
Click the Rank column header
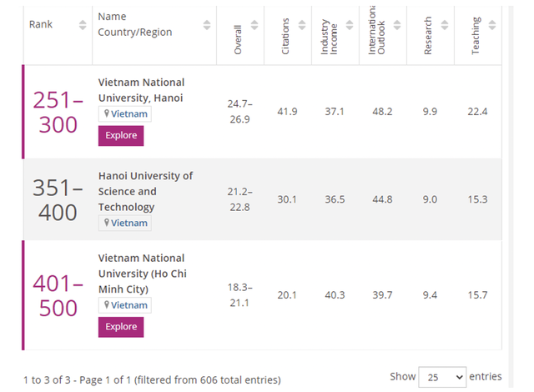(41, 24)
